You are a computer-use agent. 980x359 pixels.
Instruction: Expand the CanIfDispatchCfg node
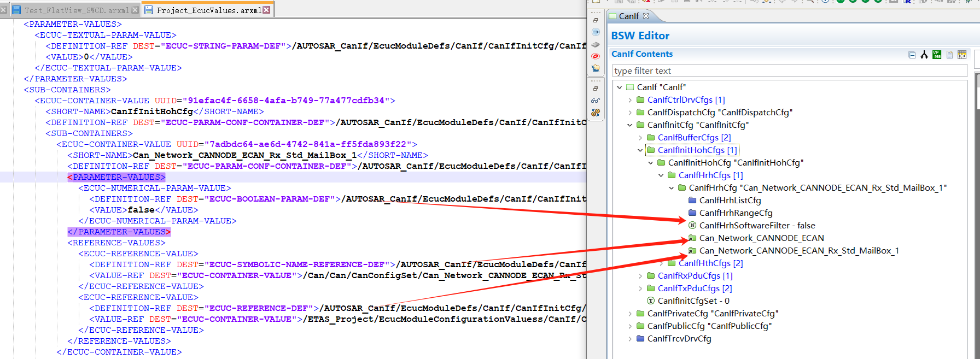(630, 112)
